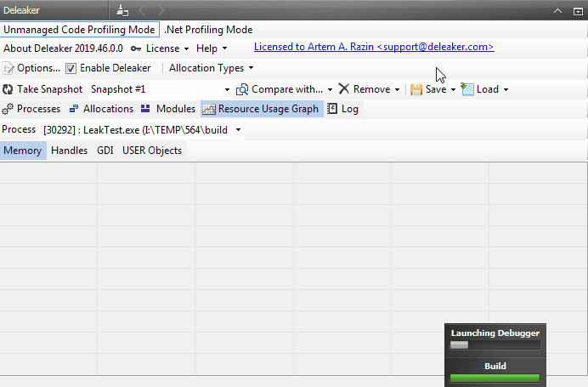588x387 pixels.
Task: Click the back arrow in title bar
Action: point(142,10)
